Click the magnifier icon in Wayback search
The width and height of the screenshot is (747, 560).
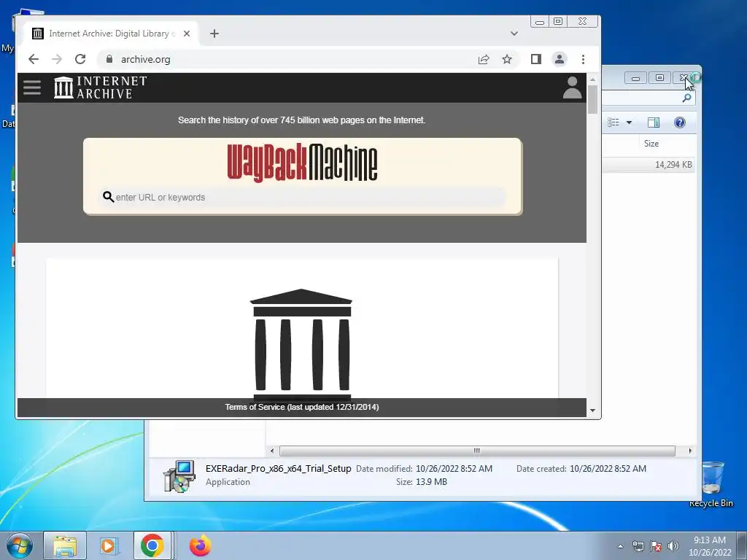(108, 197)
